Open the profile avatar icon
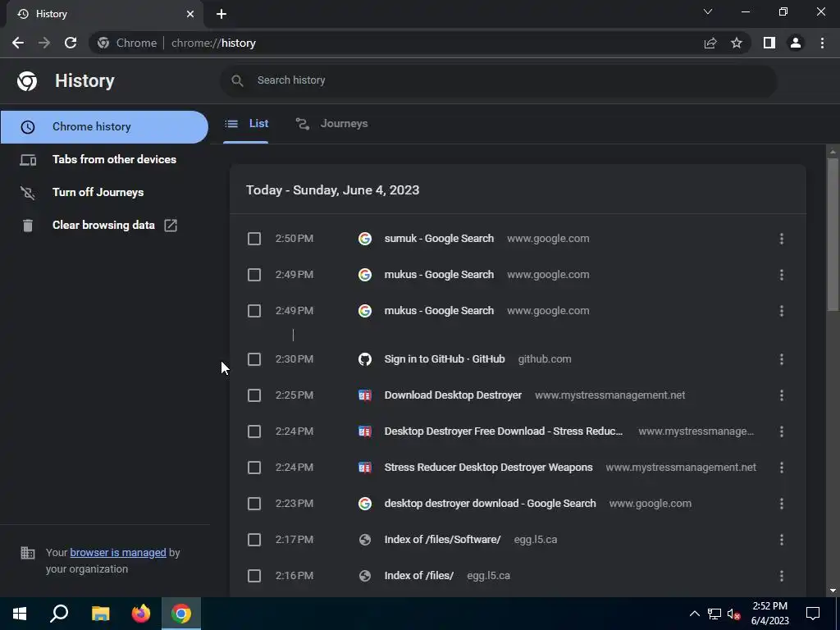Image resolution: width=840 pixels, height=630 pixels. click(796, 43)
